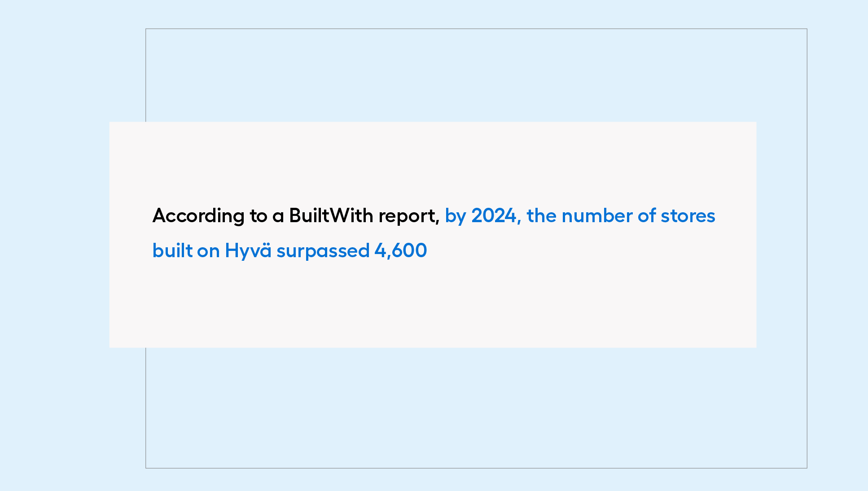Click the blue "built on" text

[x=186, y=250]
